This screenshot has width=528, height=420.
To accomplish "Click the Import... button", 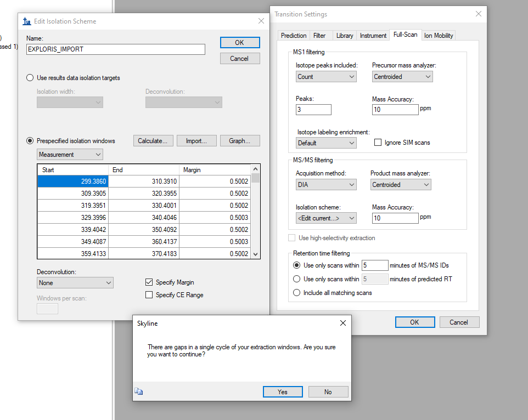I will coord(196,141).
